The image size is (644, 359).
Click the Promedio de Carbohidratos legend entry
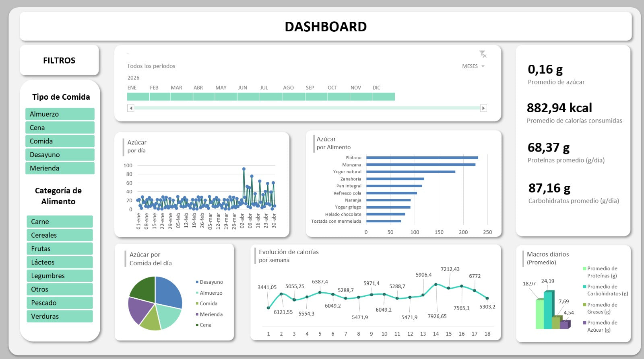[605, 290]
